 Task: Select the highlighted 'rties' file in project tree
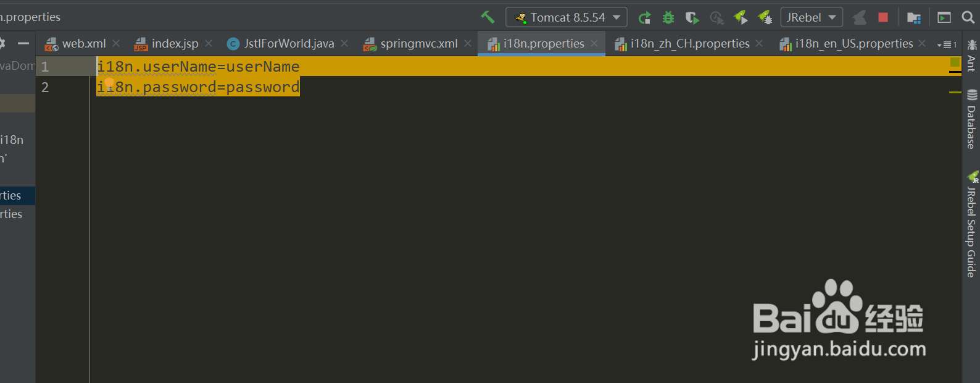pyautogui.click(x=17, y=196)
